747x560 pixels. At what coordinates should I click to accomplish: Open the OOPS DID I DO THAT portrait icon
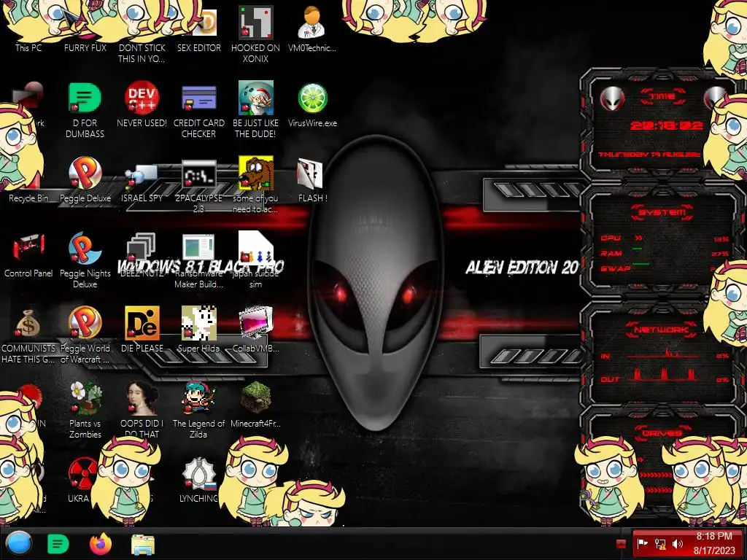click(142, 398)
